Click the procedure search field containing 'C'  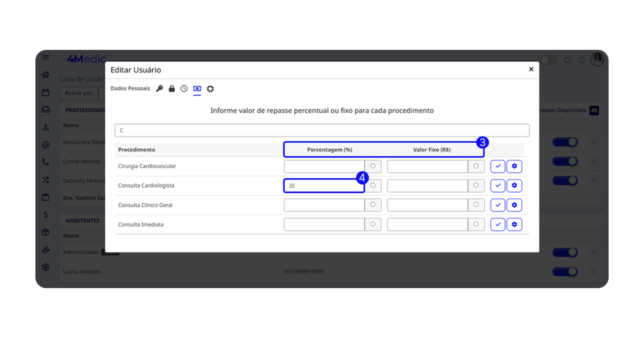coord(321,130)
